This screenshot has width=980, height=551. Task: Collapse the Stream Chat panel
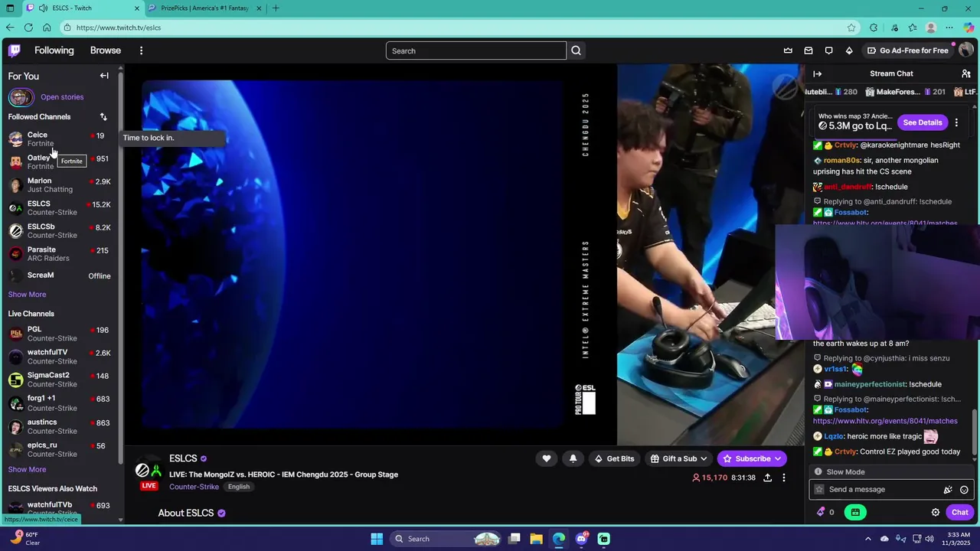coord(818,73)
